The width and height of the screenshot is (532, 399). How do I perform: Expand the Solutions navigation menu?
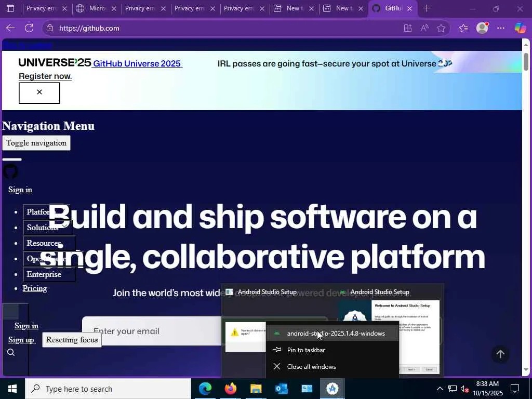[47, 228]
